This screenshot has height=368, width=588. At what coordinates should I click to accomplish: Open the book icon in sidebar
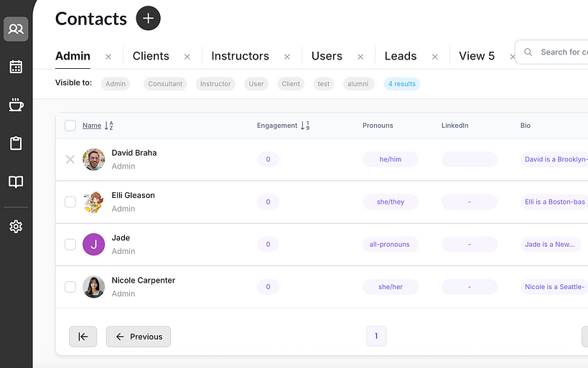click(x=16, y=181)
